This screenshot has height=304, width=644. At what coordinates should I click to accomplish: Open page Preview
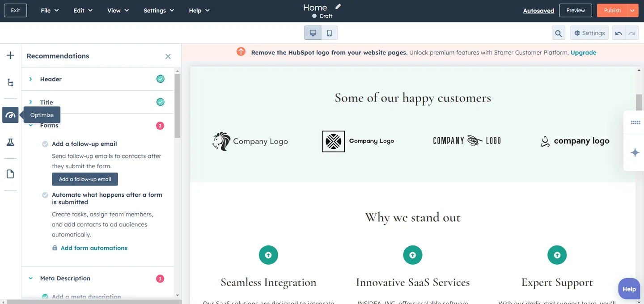(x=576, y=10)
